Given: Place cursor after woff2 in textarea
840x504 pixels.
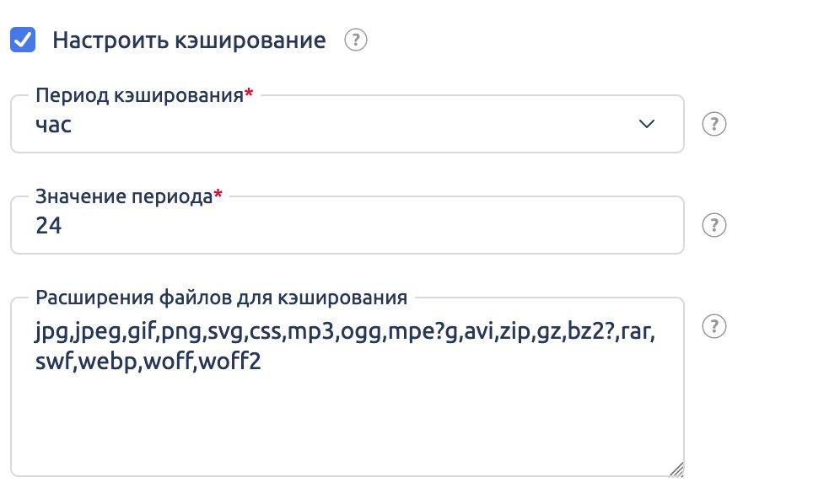Looking at the screenshot, I should pos(263,363).
